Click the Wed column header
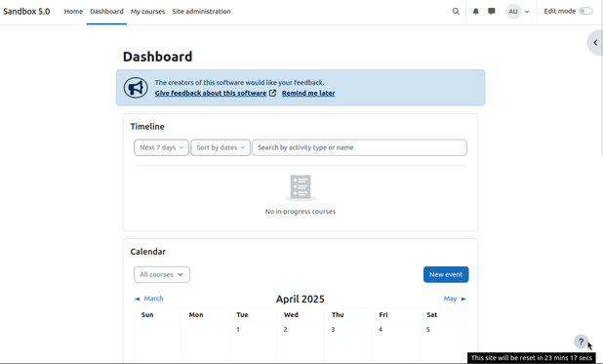The width and height of the screenshot is (603, 364). click(291, 315)
